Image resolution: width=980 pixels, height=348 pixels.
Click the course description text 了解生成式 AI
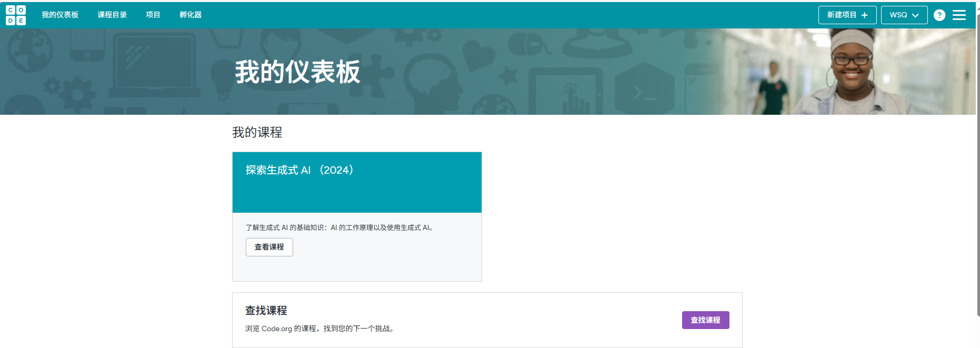(x=339, y=227)
